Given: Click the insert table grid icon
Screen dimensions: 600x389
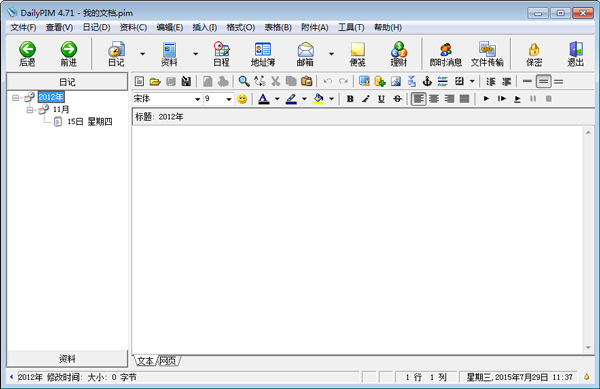Looking at the screenshot, I should pyautogui.click(x=459, y=81).
